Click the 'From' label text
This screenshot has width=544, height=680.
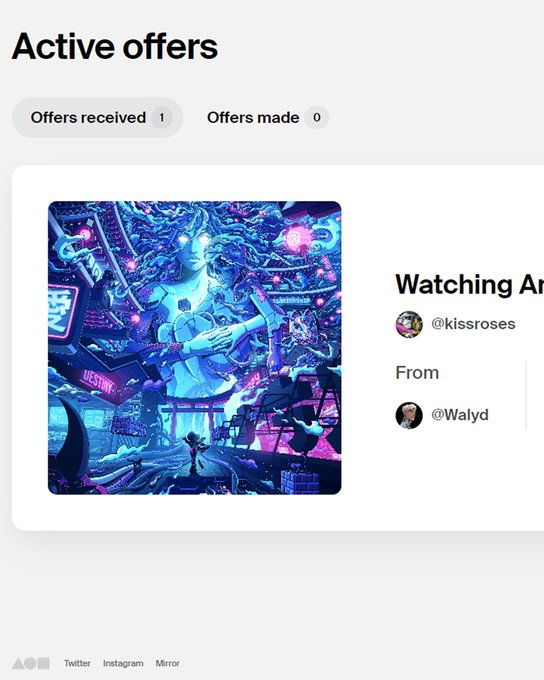417,373
